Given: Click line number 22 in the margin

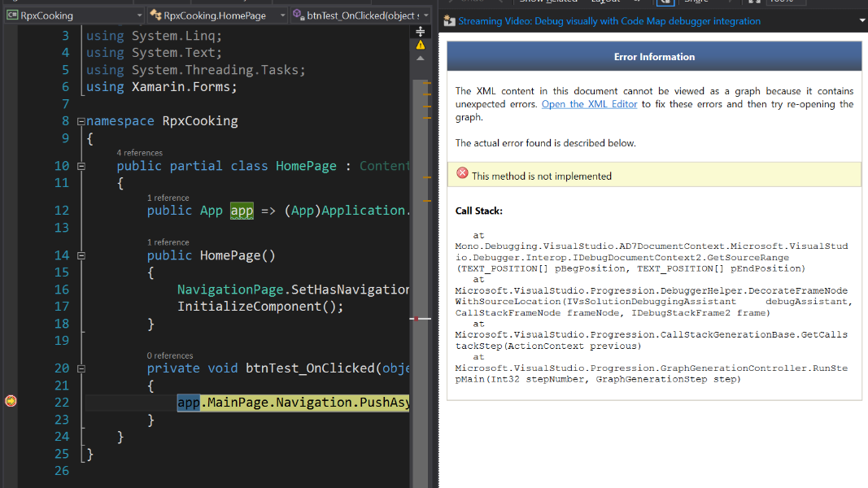Looking at the screenshot, I should pos(62,403).
